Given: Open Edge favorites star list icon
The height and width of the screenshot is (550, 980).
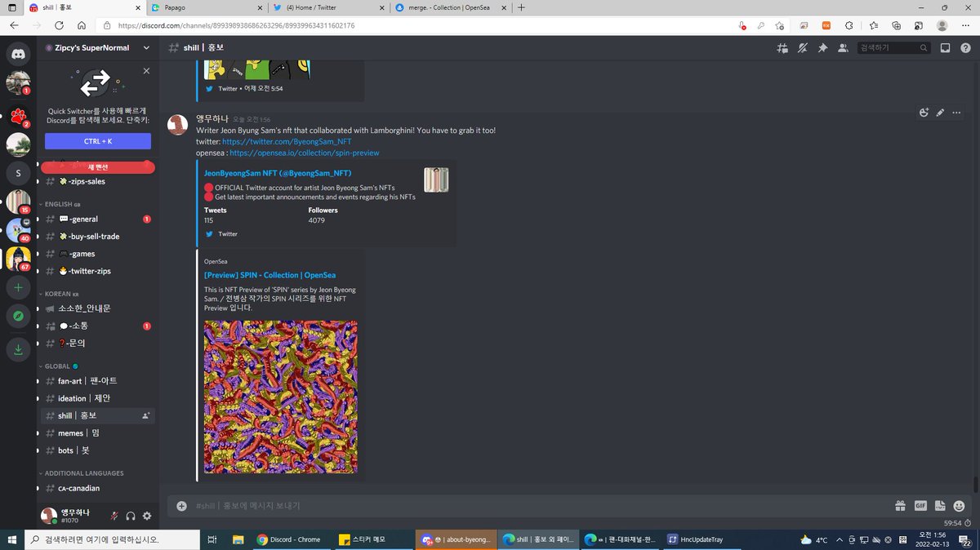Looking at the screenshot, I should click(873, 25).
